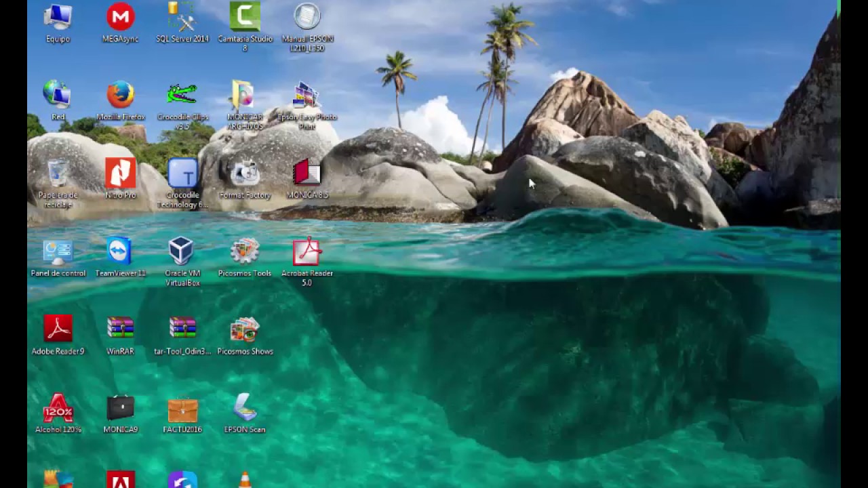This screenshot has height=488, width=868.
Task: Click the tar-Tool_Odin3 archive icon
Action: click(x=182, y=329)
